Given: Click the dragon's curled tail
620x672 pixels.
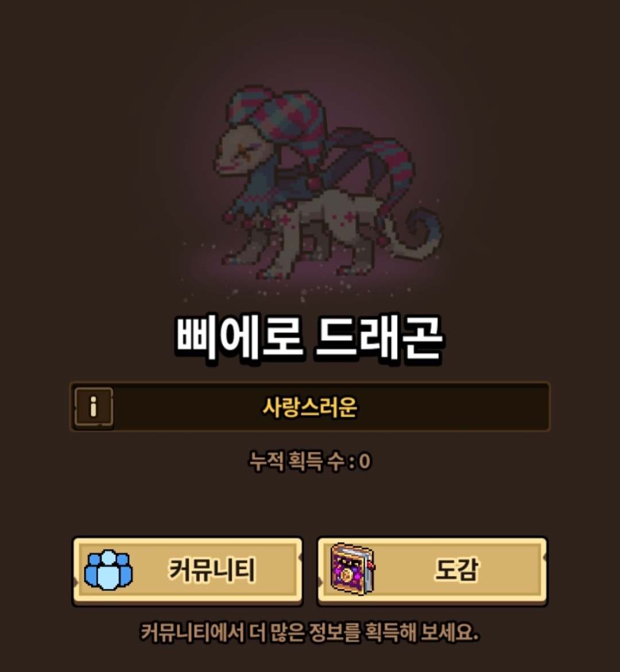Looking at the screenshot, I should point(413,233).
